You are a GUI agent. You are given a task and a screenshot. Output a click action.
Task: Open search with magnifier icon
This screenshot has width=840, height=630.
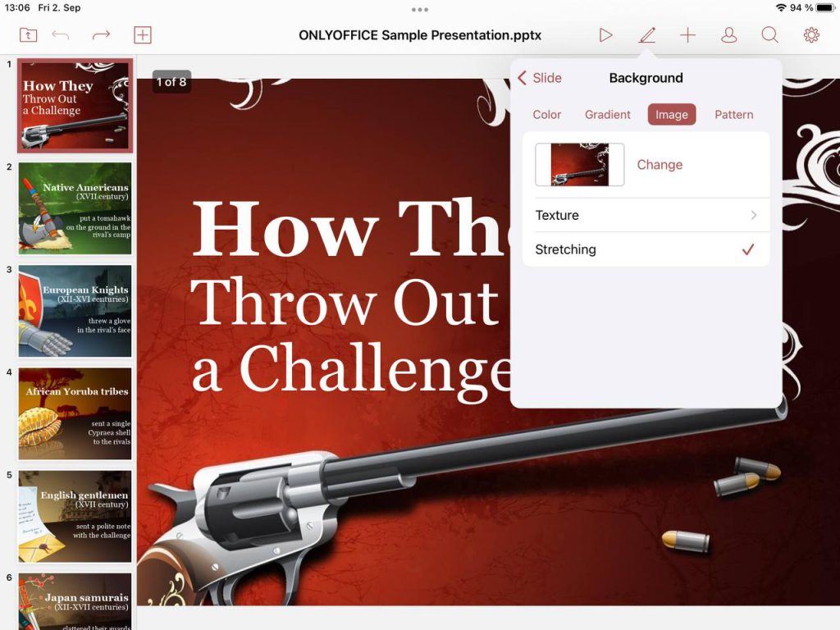point(769,35)
